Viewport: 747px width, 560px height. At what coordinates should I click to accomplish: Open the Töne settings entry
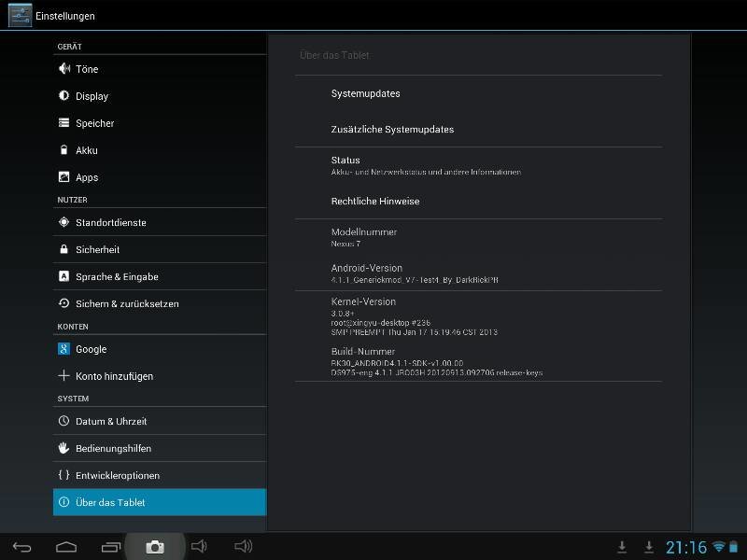160,68
